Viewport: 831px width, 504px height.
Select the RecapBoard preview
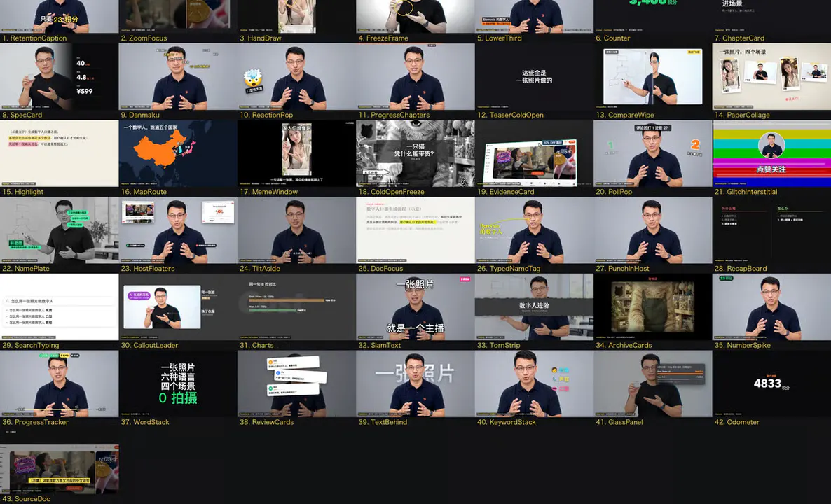pos(771,230)
